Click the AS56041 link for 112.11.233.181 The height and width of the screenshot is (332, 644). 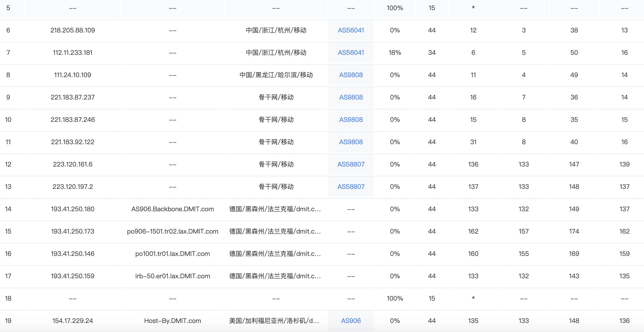tap(351, 53)
